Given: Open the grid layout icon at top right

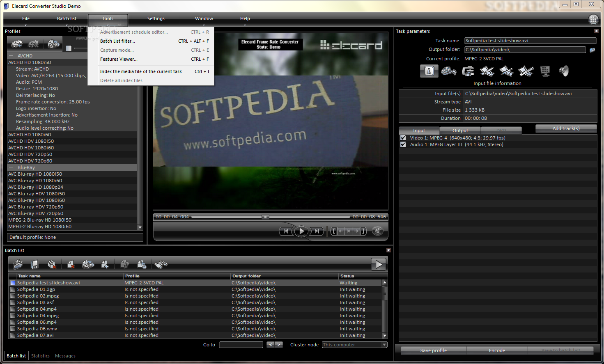Looking at the screenshot, I should [x=593, y=19].
